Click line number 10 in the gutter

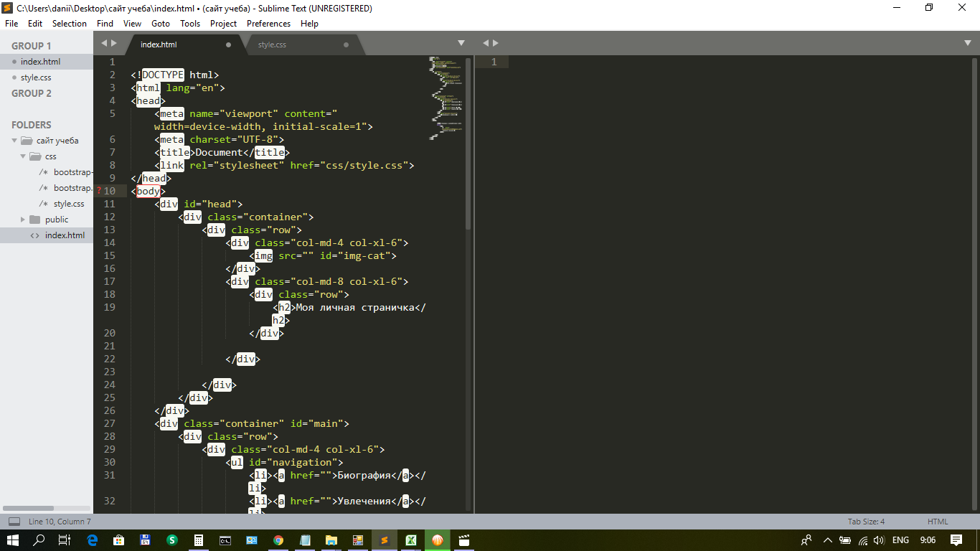tap(110, 191)
